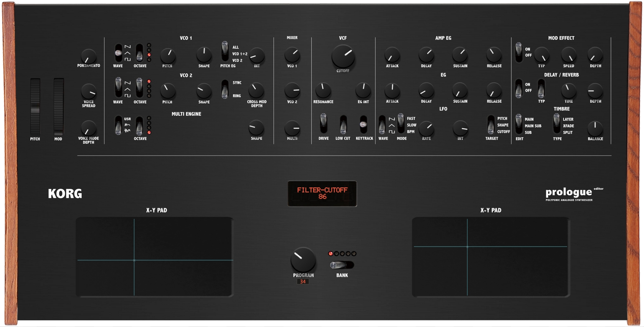This screenshot has height=327, width=644.
Task: Toggle the Multi Engine Octave switch
Action: 139,126
